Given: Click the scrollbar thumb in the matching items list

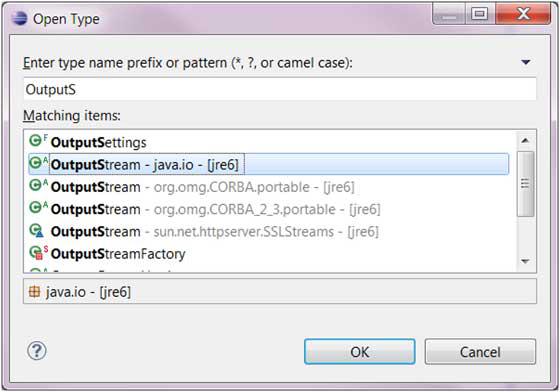Looking at the screenshot, I should point(525,184).
